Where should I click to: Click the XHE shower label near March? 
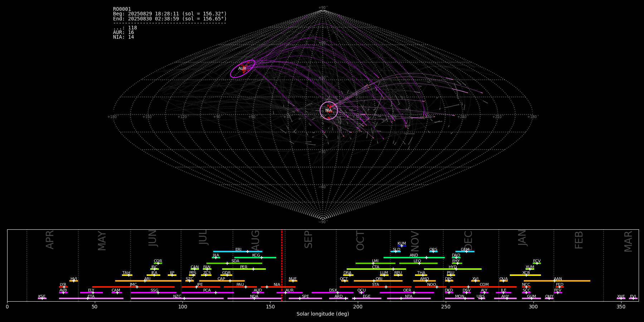coord(621,297)
